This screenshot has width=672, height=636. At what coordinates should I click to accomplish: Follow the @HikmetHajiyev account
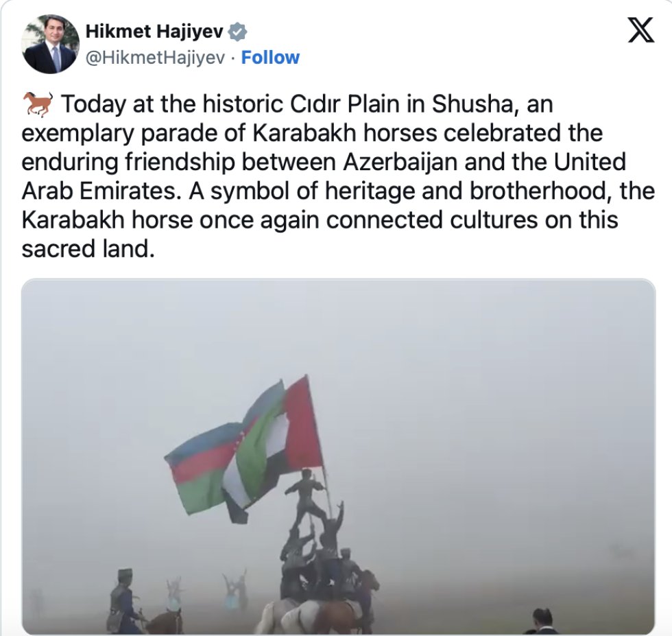point(270,58)
